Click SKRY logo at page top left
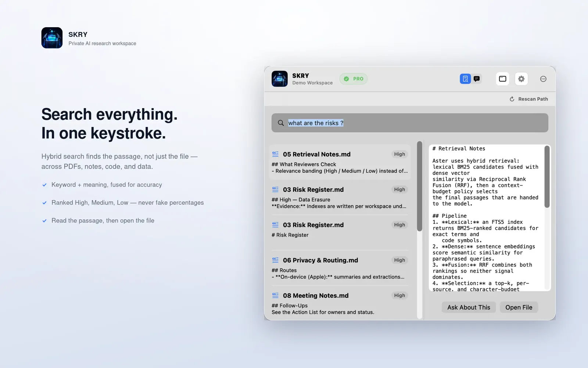 pos(52,38)
